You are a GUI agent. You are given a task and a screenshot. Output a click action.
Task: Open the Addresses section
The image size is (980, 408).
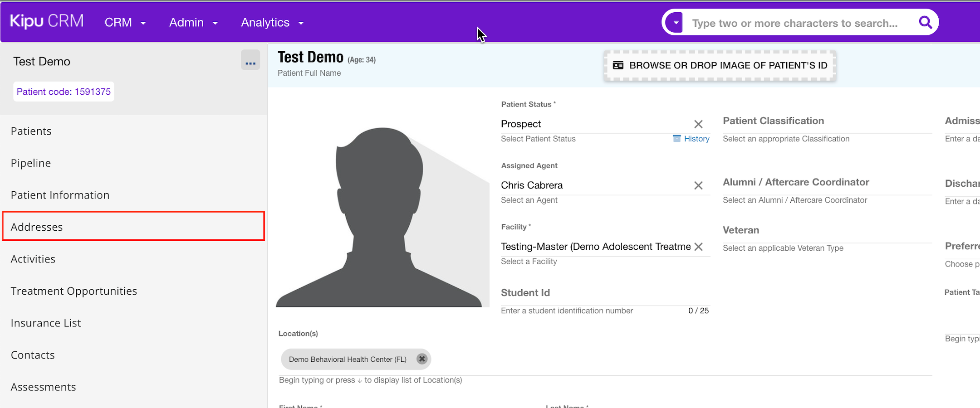point(133,226)
